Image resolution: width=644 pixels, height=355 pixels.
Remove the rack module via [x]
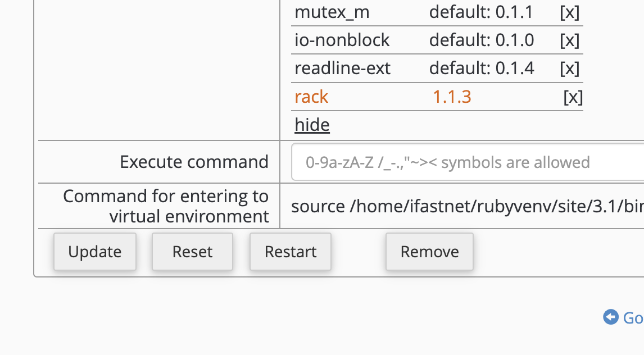coord(573,97)
